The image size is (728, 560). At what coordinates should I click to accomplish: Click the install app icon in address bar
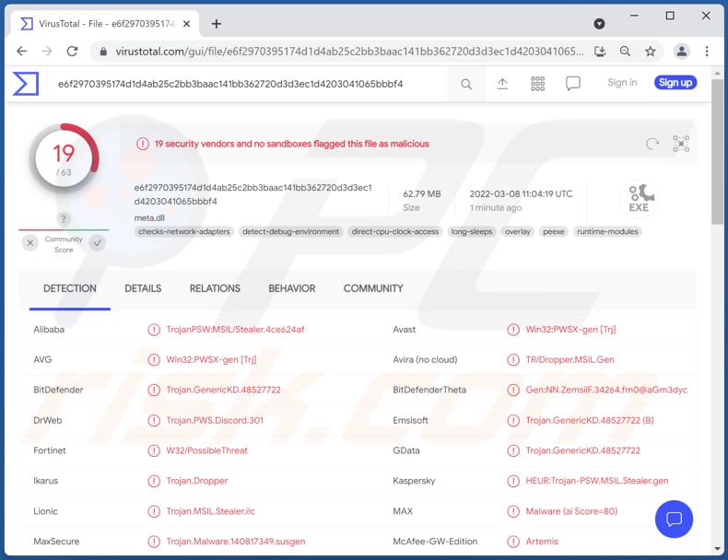(600, 52)
